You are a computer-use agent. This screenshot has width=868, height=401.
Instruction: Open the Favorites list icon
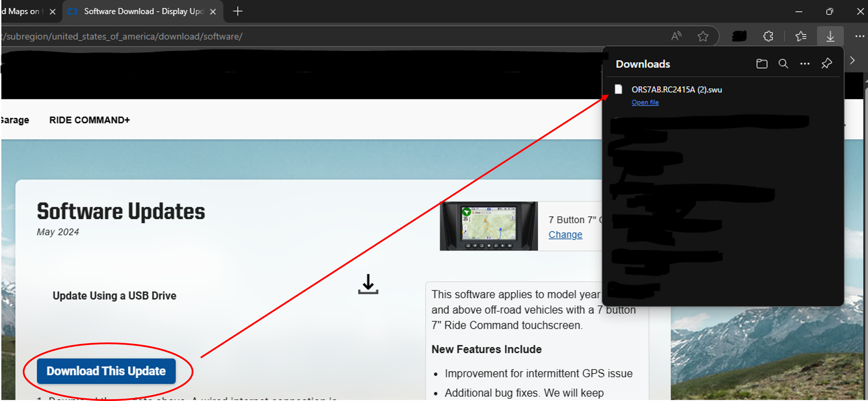pos(801,36)
